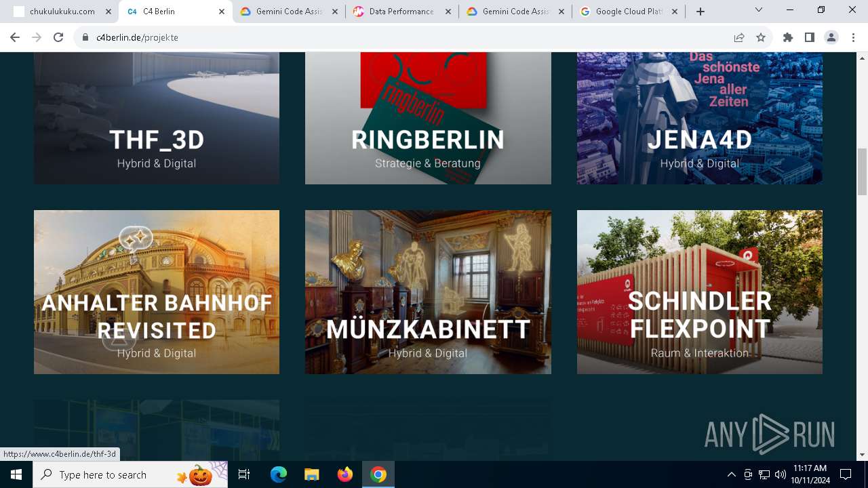Go back to the previous page
868x488 pixels.
[15, 37]
